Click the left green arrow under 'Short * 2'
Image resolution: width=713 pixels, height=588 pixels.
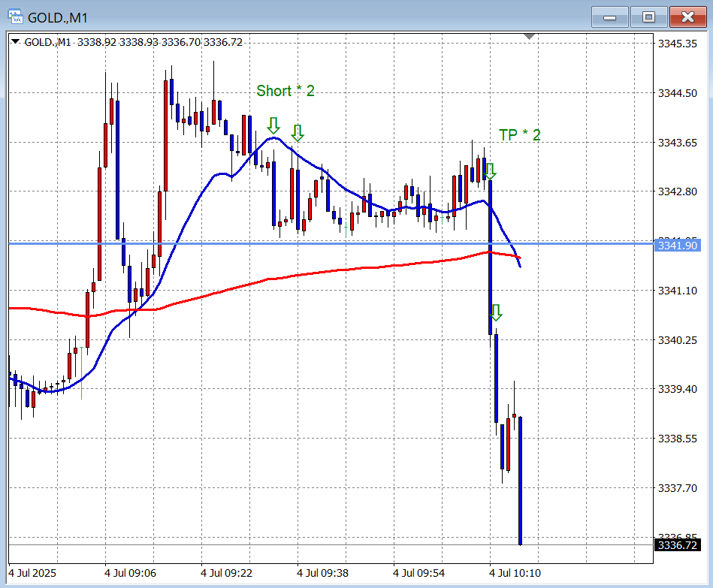click(x=273, y=125)
